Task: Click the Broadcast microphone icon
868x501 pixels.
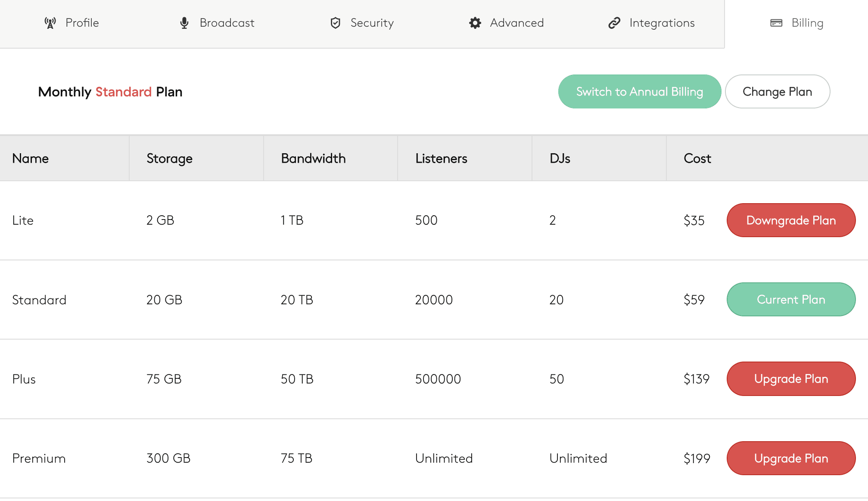Action: 184,23
